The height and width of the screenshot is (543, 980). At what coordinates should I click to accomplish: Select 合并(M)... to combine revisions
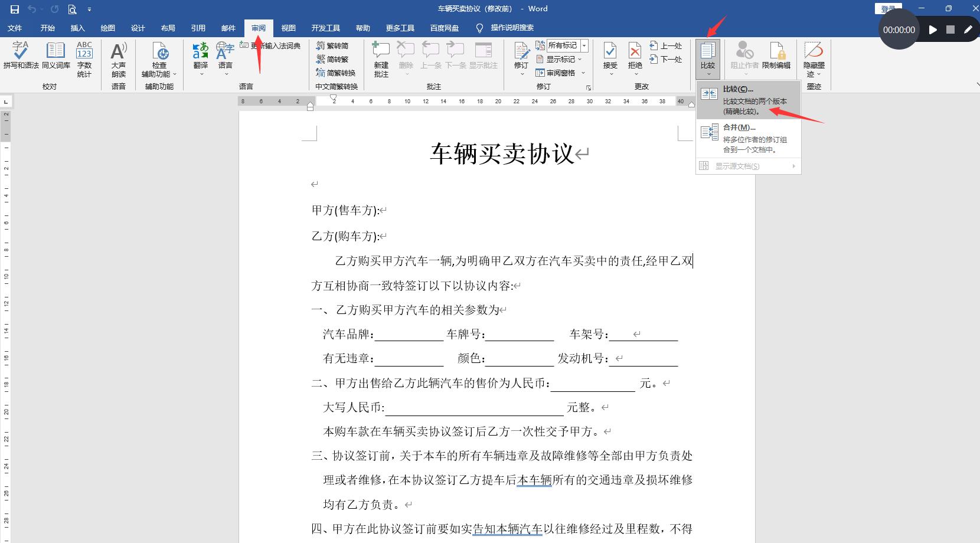tap(738, 128)
